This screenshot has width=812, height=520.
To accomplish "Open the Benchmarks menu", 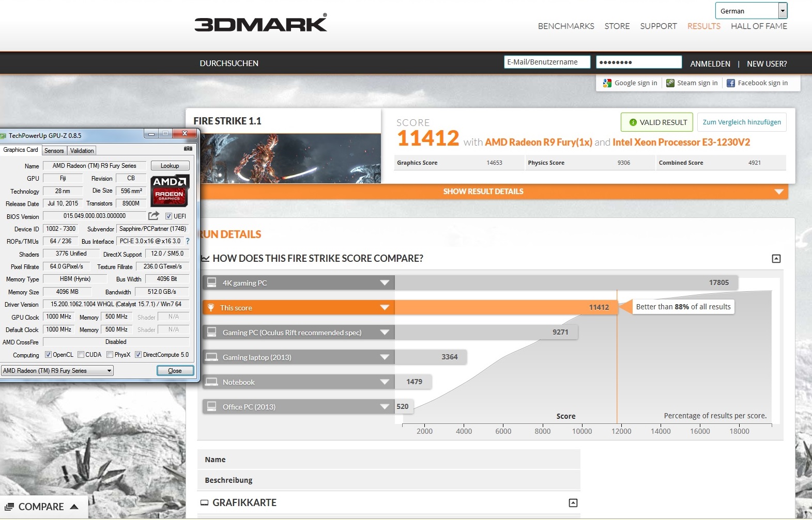I will click(566, 26).
